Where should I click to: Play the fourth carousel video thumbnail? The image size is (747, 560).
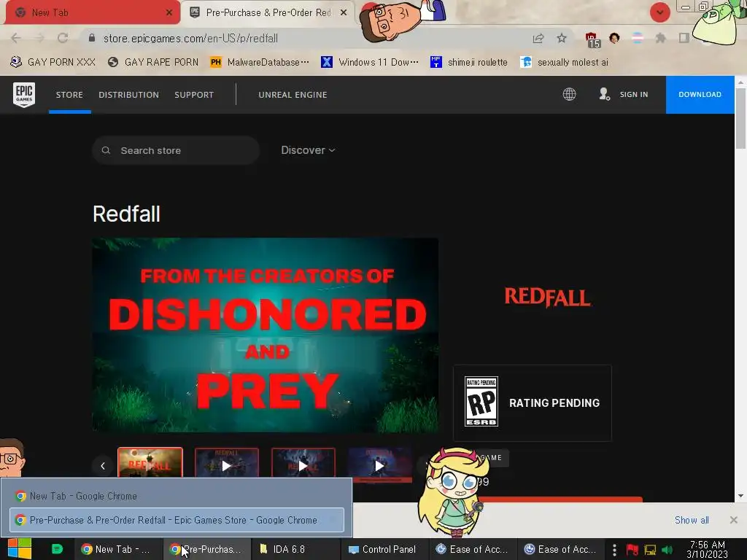click(379, 465)
